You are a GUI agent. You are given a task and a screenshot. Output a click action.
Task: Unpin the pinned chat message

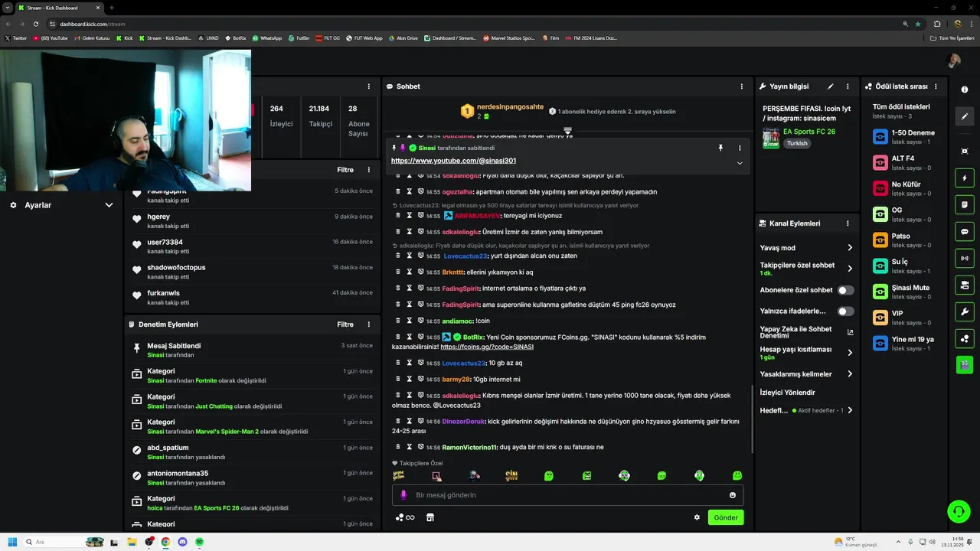click(x=720, y=148)
